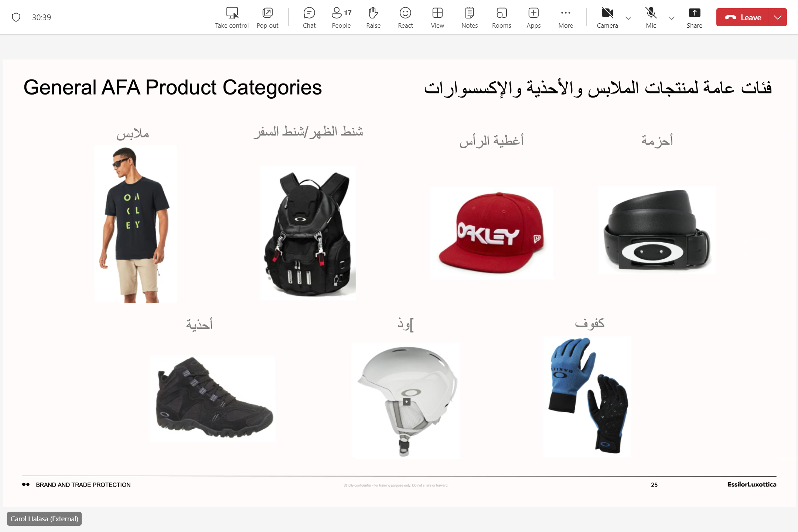Raise your hand in the meeting

pos(373,17)
